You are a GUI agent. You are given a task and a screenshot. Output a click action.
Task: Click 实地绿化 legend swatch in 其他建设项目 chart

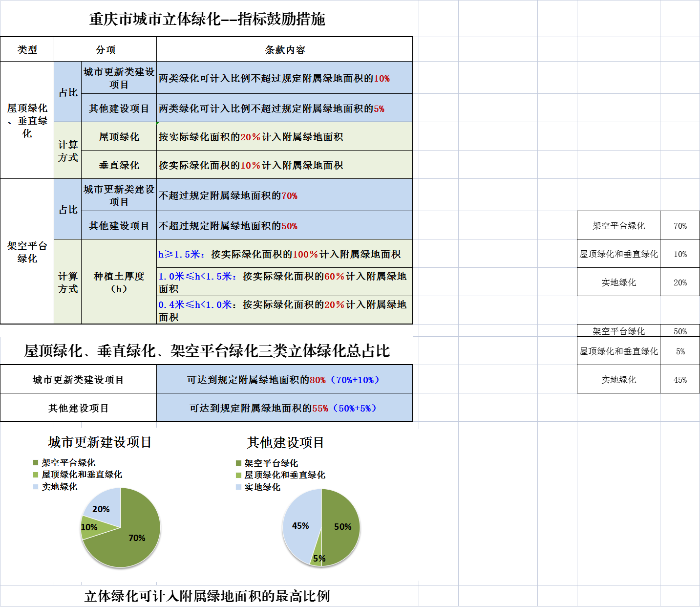(238, 487)
